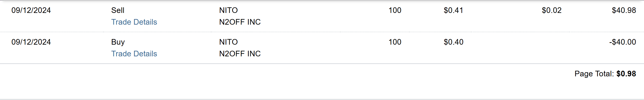Click the empty fee cell in Buy row
Viewport: 644px width, 100px height.
[552, 42]
